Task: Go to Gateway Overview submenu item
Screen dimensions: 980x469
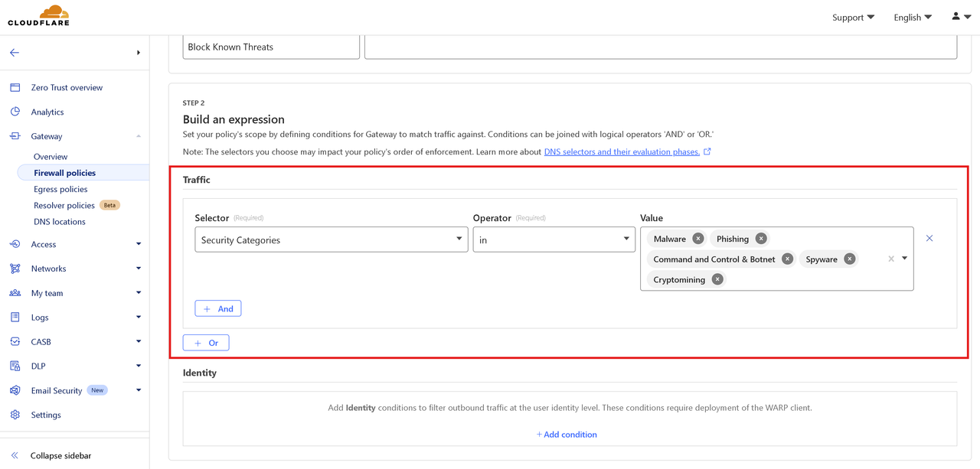Action: click(51, 157)
